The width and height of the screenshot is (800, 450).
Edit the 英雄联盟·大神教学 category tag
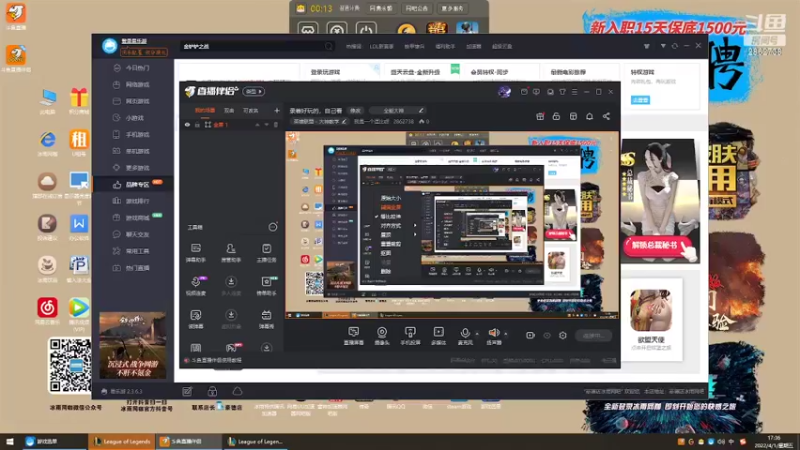pos(319,121)
